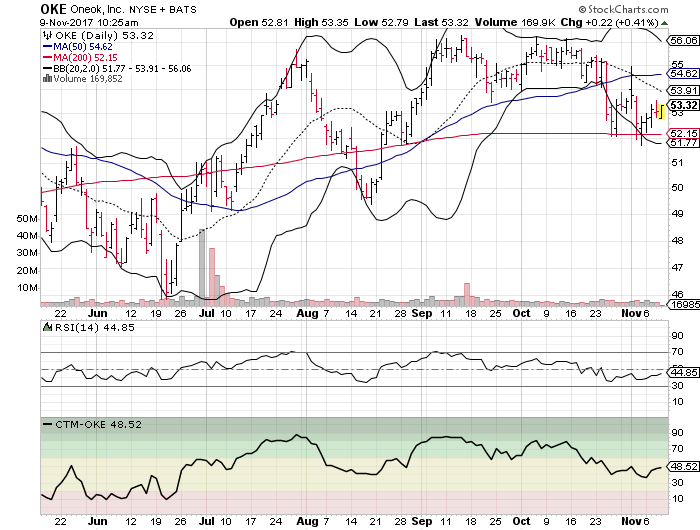The width and height of the screenshot is (700, 530).
Task: Click the 53.32 last price tag
Action: pyautogui.click(x=683, y=105)
